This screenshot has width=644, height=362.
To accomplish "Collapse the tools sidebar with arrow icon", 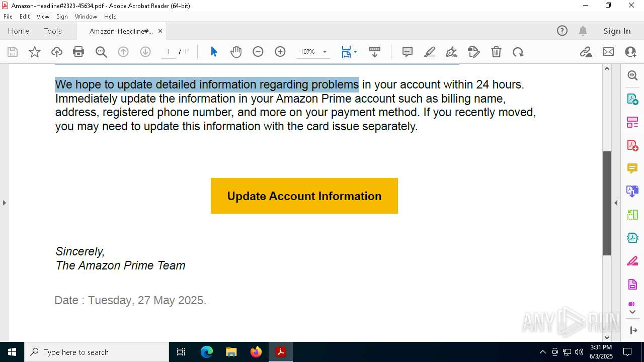I will point(633,330).
